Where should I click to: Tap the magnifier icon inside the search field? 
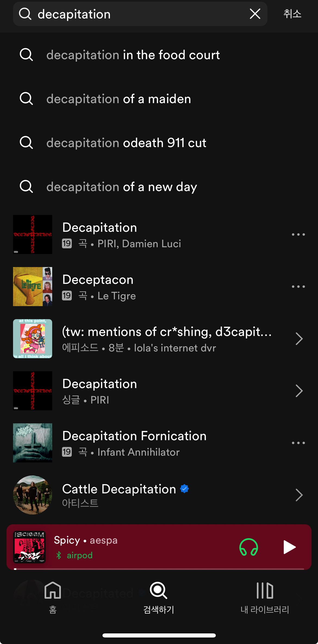click(x=25, y=14)
